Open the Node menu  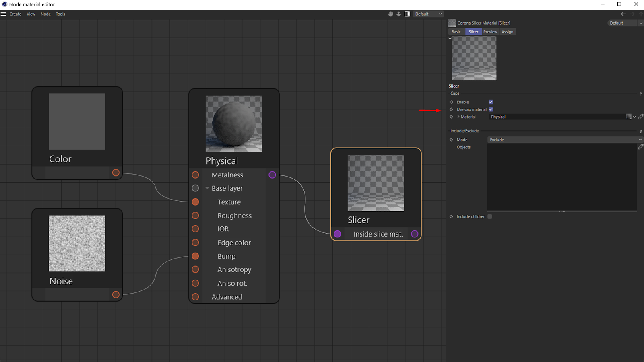coord(45,14)
